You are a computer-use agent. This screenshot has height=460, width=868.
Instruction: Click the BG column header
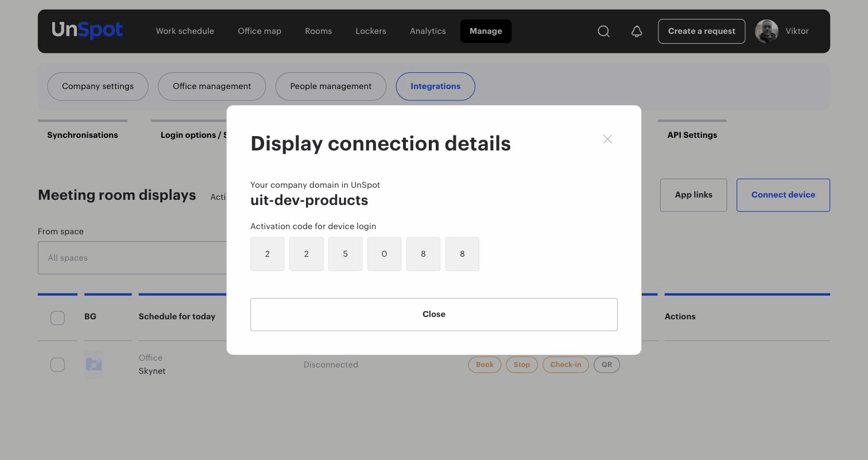coord(90,316)
